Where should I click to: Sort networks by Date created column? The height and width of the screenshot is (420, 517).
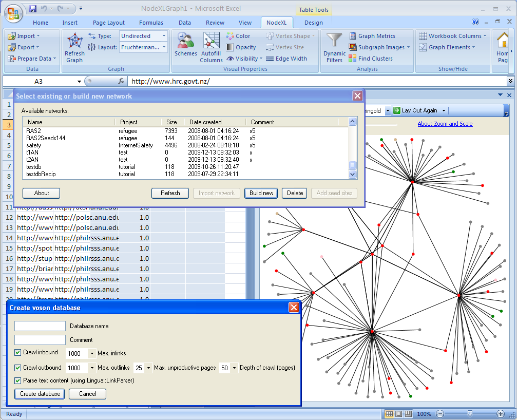click(x=215, y=122)
